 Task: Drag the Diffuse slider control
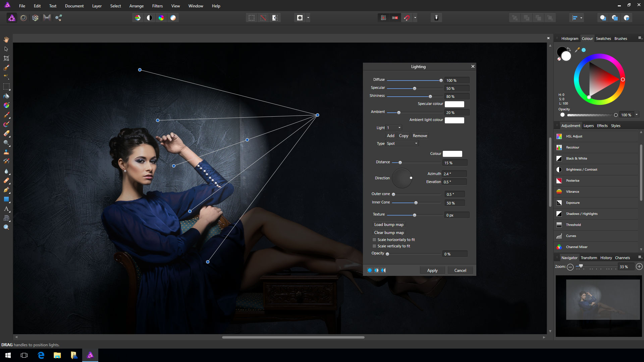[x=441, y=80]
